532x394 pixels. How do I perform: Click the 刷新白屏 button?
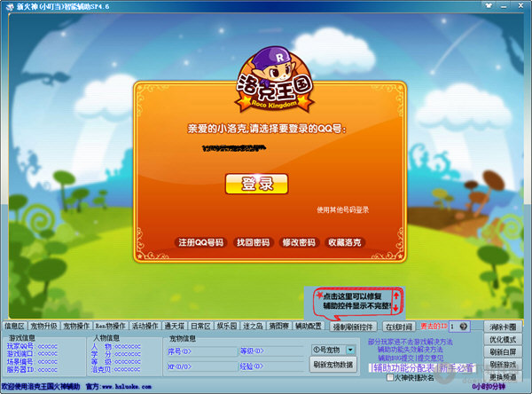coord(503,352)
